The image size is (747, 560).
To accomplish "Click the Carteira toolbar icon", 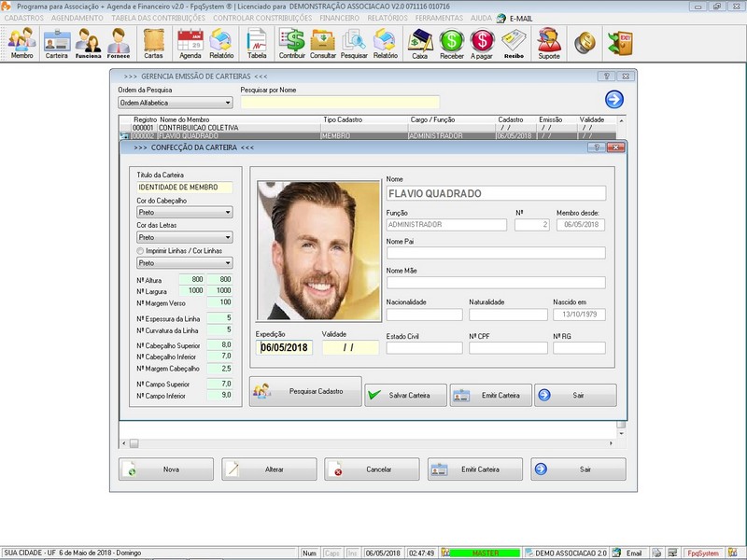I will [x=57, y=43].
